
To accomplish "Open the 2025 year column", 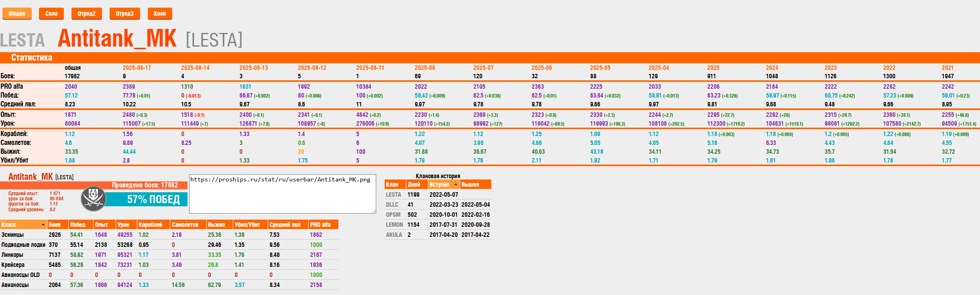I will tap(713, 68).
